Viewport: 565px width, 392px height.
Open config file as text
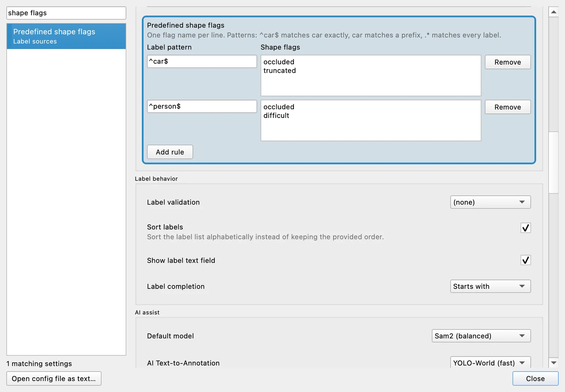point(54,379)
